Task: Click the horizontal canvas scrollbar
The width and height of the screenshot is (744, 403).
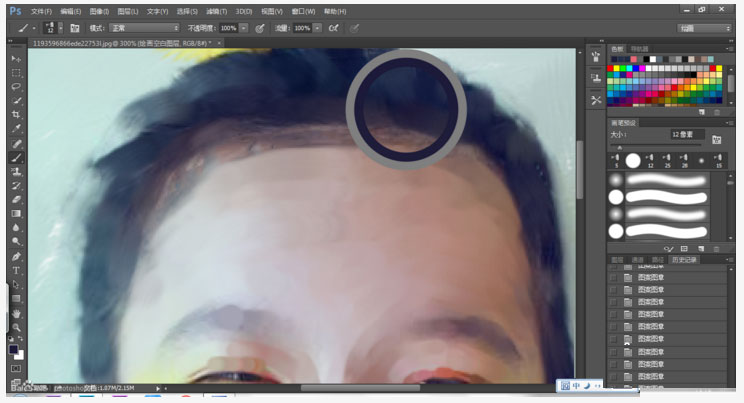Action: tap(360, 388)
